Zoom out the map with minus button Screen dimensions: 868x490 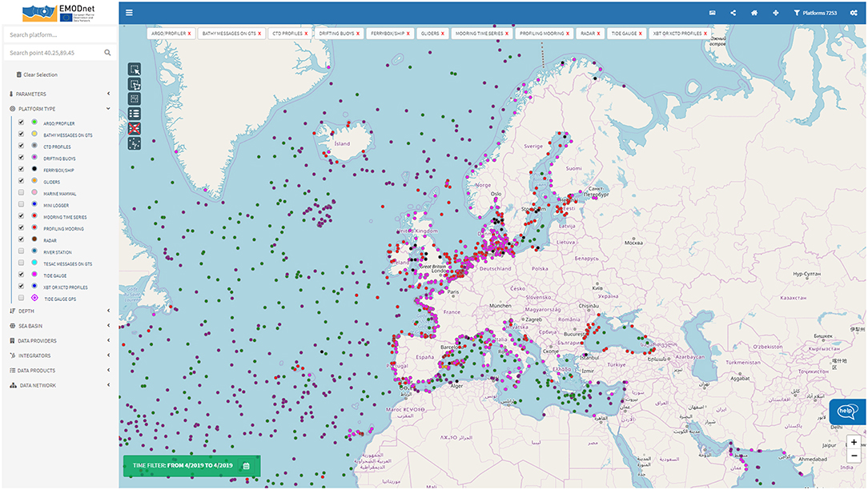click(x=854, y=456)
